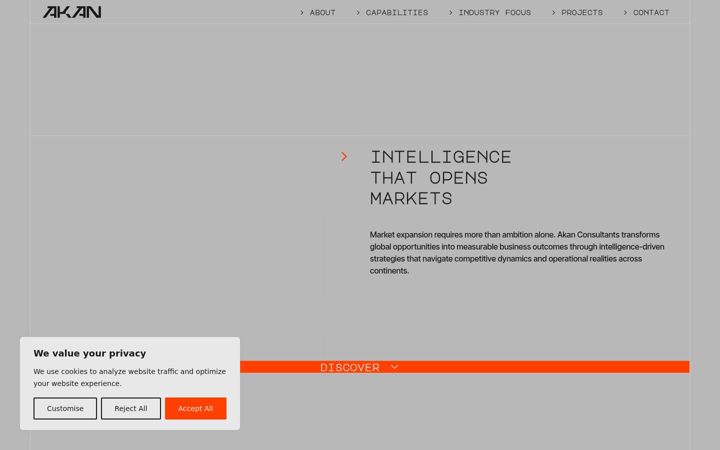Click the chevron before Projects
This screenshot has height=450, width=720.
pos(553,12)
